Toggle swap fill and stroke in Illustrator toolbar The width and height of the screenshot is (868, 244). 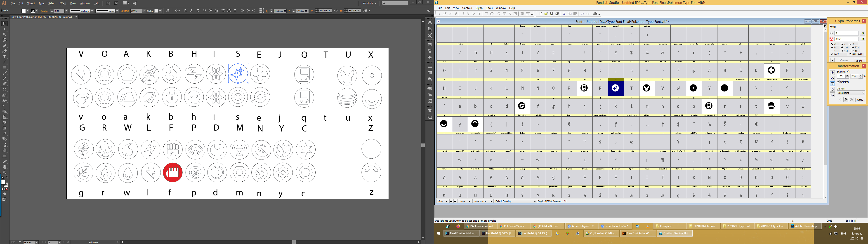pos(7,178)
